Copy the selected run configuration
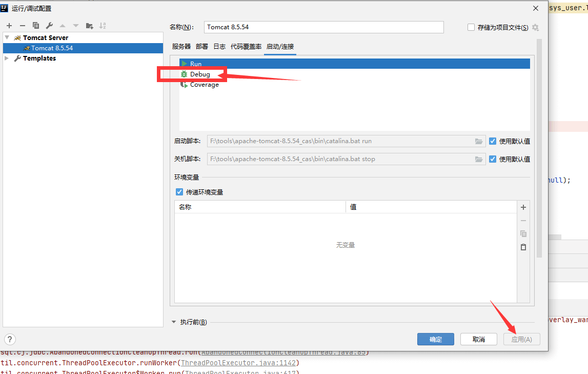The height and width of the screenshot is (374, 588). click(x=36, y=26)
